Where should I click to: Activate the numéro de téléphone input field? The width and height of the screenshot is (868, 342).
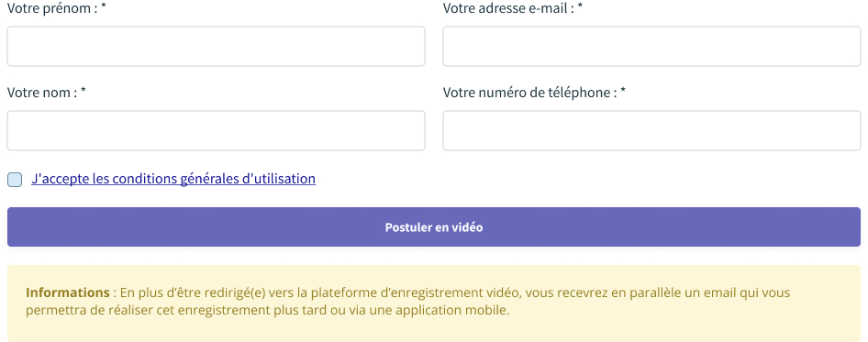(651, 130)
